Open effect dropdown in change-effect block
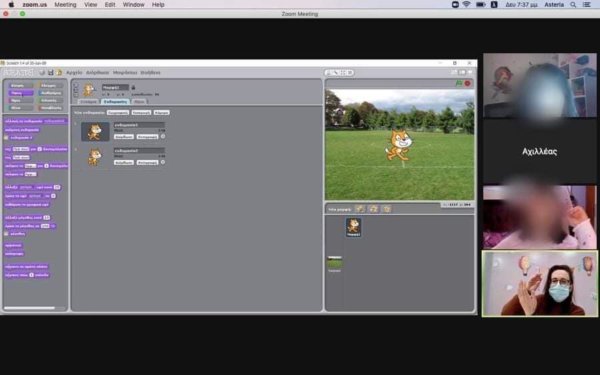This screenshot has height=375, width=600. click(26, 187)
